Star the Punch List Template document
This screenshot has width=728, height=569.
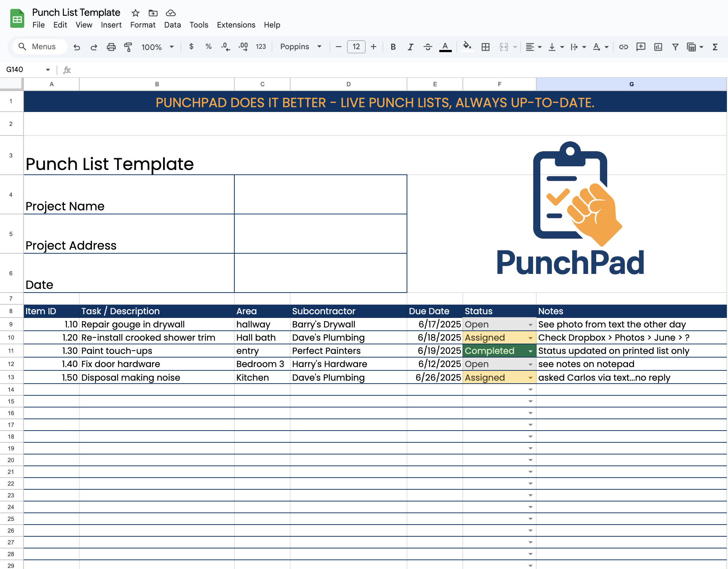point(136,13)
